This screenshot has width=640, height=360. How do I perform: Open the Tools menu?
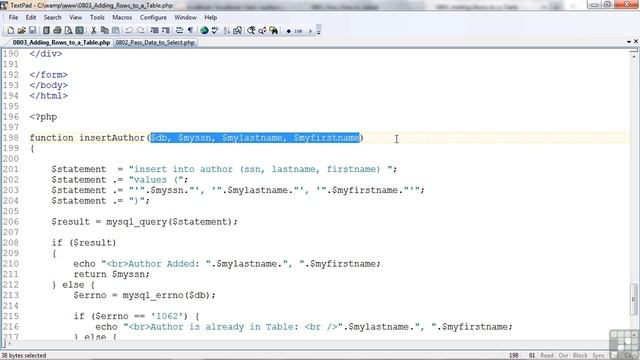pos(97,18)
